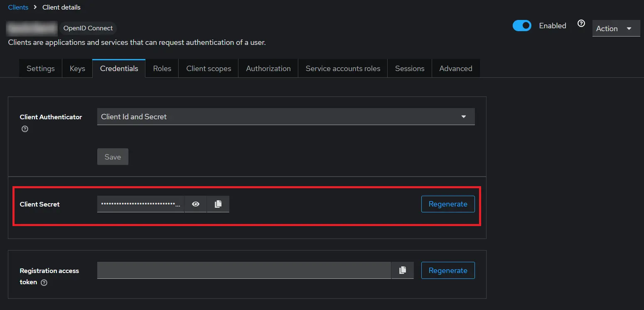Click the Client Secret label
Screen dimensions: 644x310
tap(40, 204)
